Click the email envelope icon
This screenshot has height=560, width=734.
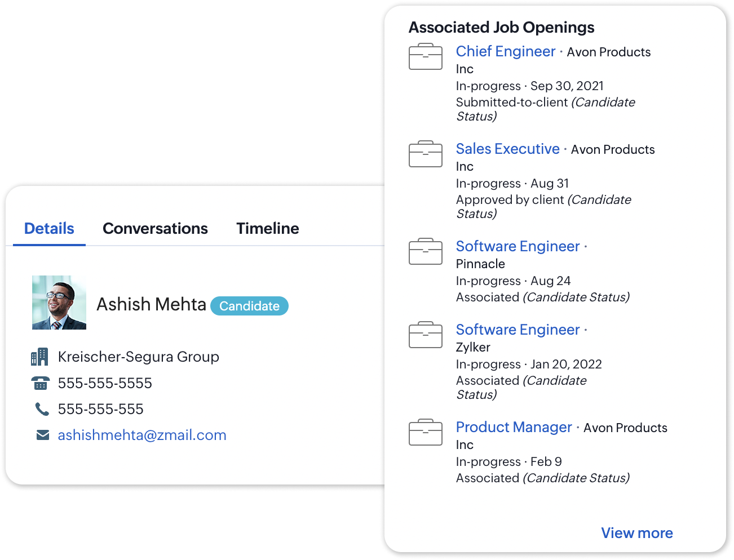pyautogui.click(x=43, y=435)
